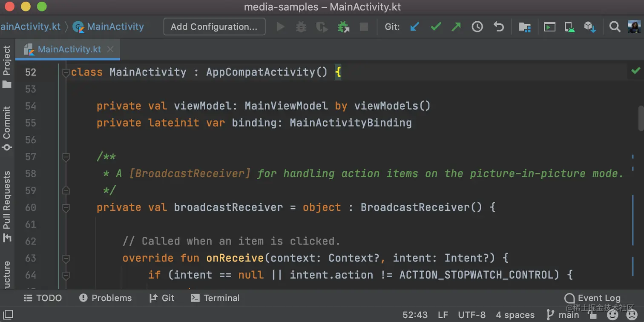Open the user avatar account icon

(634, 26)
